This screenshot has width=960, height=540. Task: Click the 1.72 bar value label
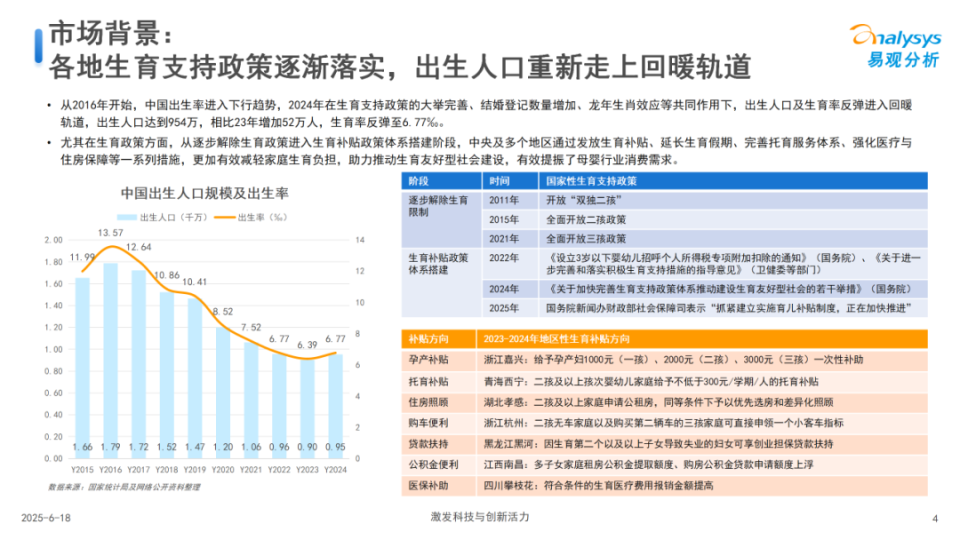(x=138, y=447)
